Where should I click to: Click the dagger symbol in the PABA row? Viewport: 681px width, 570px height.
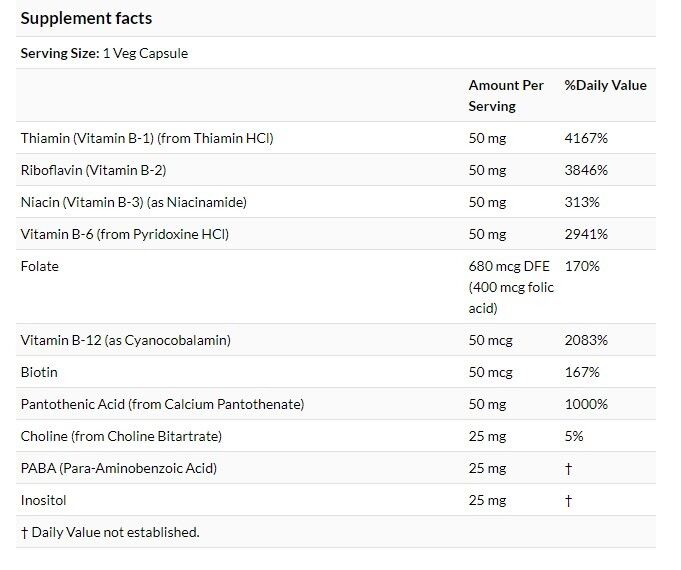(x=568, y=468)
